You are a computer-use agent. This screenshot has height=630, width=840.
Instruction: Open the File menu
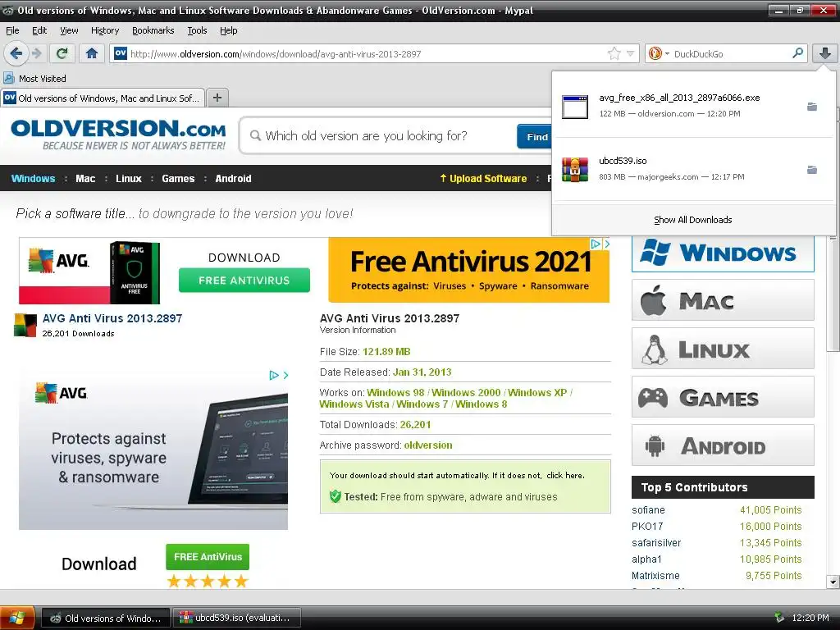pyautogui.click(x=12, y=30)
